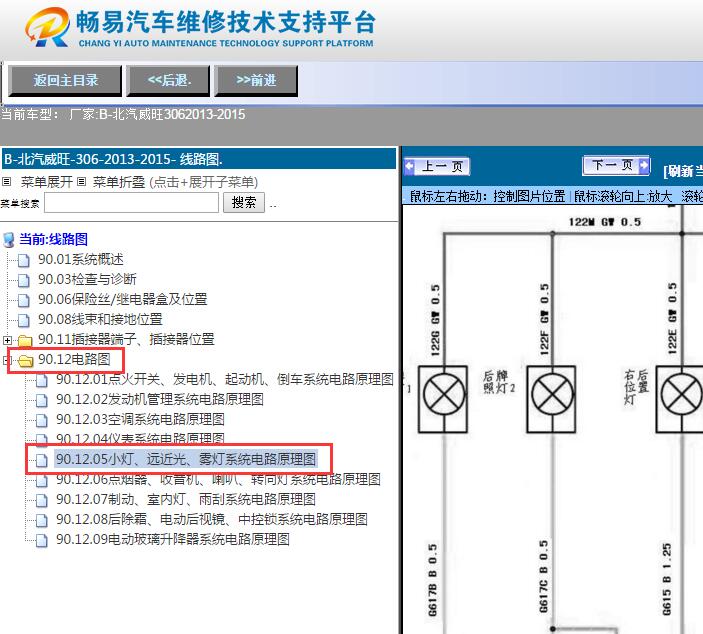Click the lamp symbol below wire 122G
This screenshot has height=634, width=703.
pyautogui.click(x=443, y=399)
